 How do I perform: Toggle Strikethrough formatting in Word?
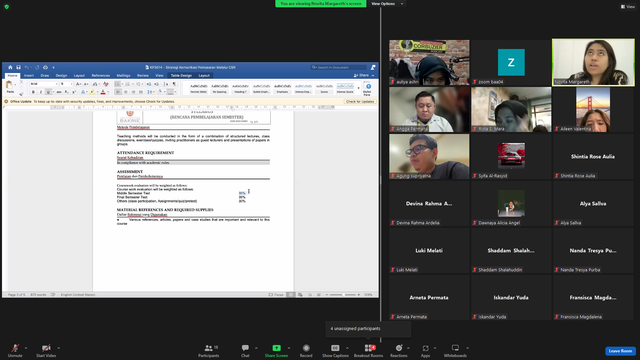coord(59,92)
